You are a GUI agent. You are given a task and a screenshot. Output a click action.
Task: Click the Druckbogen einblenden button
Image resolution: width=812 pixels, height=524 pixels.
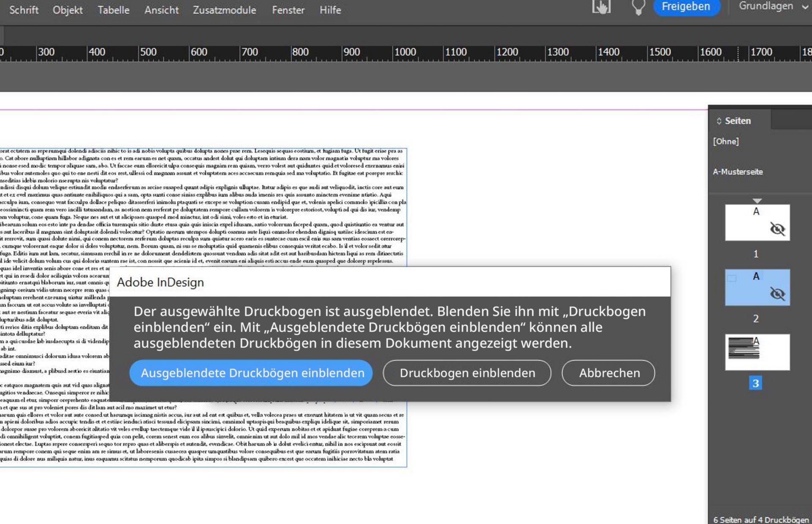(x=467, y=373)
